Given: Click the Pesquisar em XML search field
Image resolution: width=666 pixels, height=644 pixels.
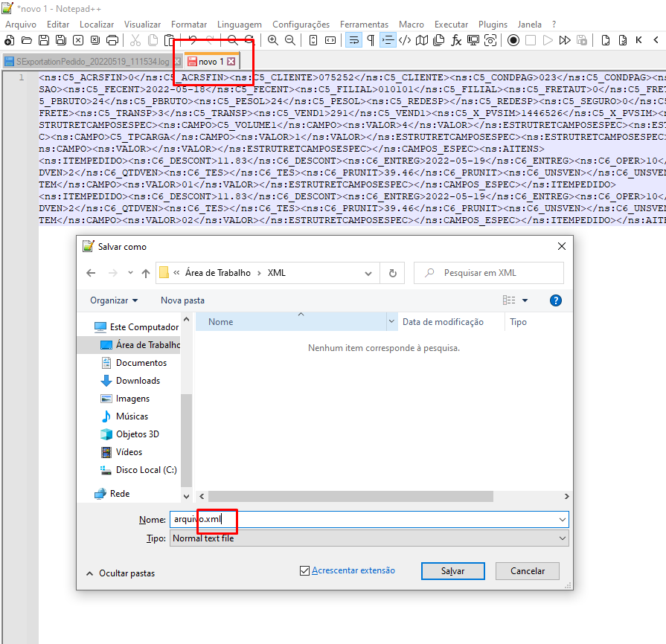Looking at the screenshot, I should coord(489,273).
